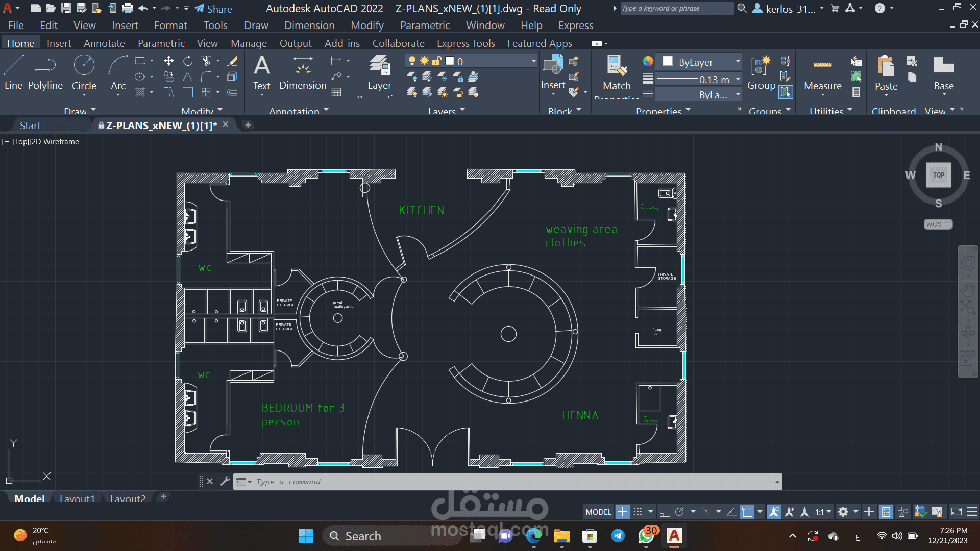Use the Erase tool
Image resolution: width=980 pixels, height=551 pixels.
pos(233,61)
